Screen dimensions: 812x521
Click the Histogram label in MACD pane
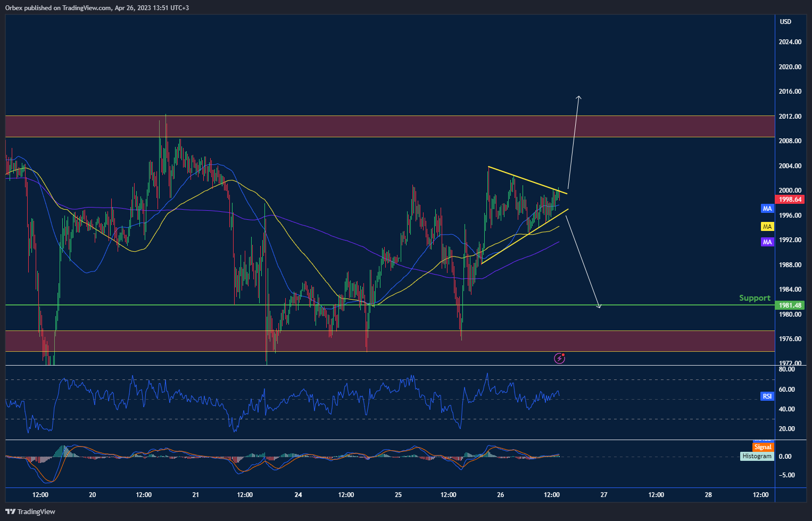(757, 457)
